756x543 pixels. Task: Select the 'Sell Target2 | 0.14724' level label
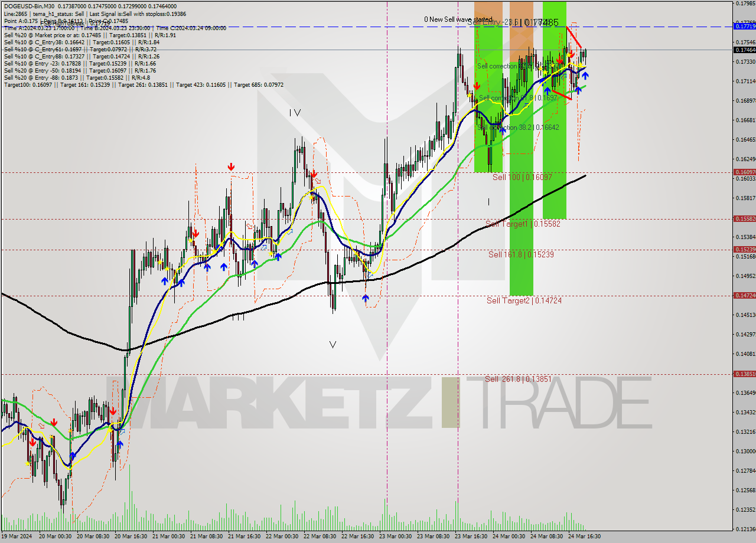click(x=524, y=300)
